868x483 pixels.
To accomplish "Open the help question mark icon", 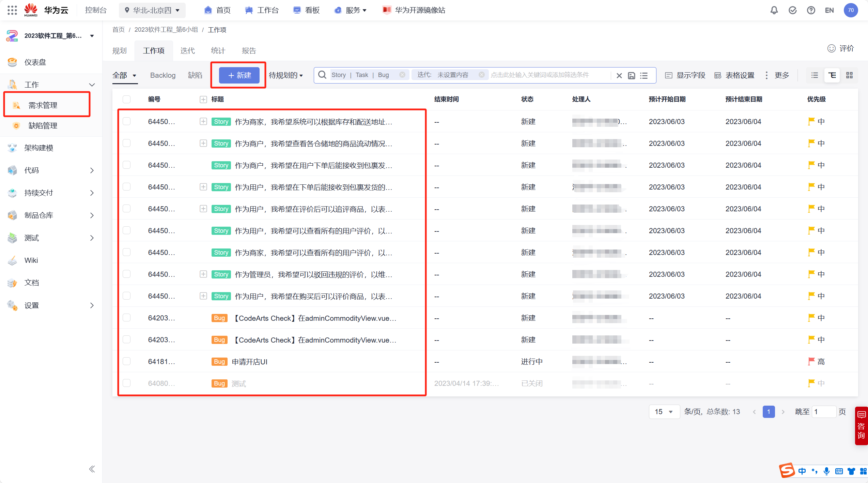I will pos(811,10).
